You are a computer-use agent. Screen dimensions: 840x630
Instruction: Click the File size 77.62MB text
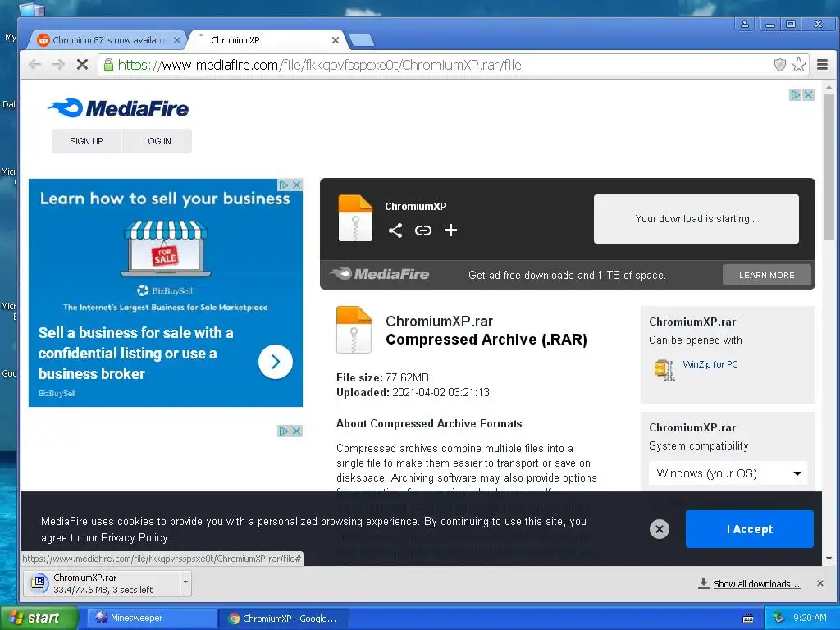pyautogui.click(x=382, y=377)
